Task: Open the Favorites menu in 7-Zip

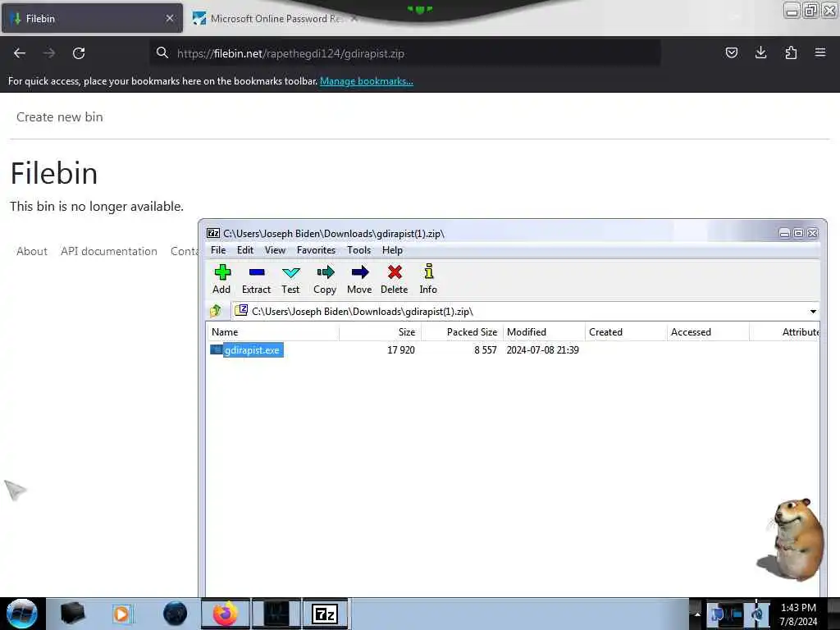Action: pyautogui.click(x=316, y=250)
